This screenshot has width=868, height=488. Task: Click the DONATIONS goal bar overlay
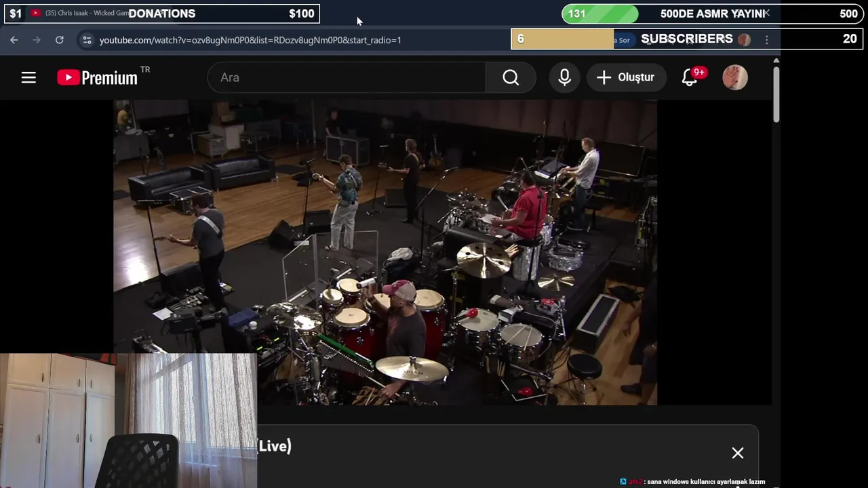coord(162,14)
